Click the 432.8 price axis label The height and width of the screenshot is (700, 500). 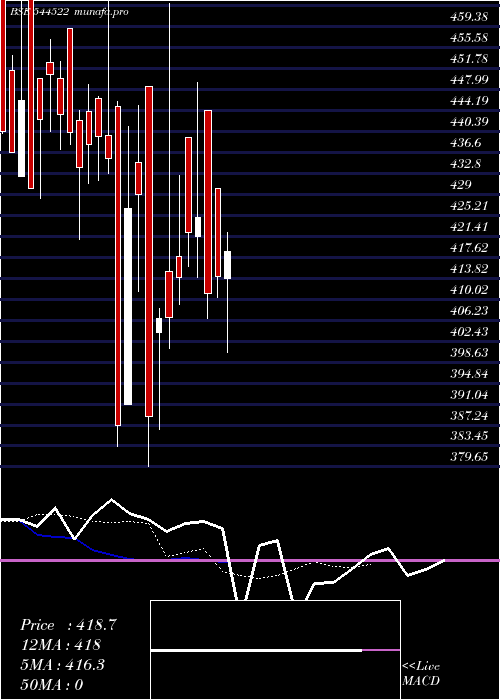point(466,164)
